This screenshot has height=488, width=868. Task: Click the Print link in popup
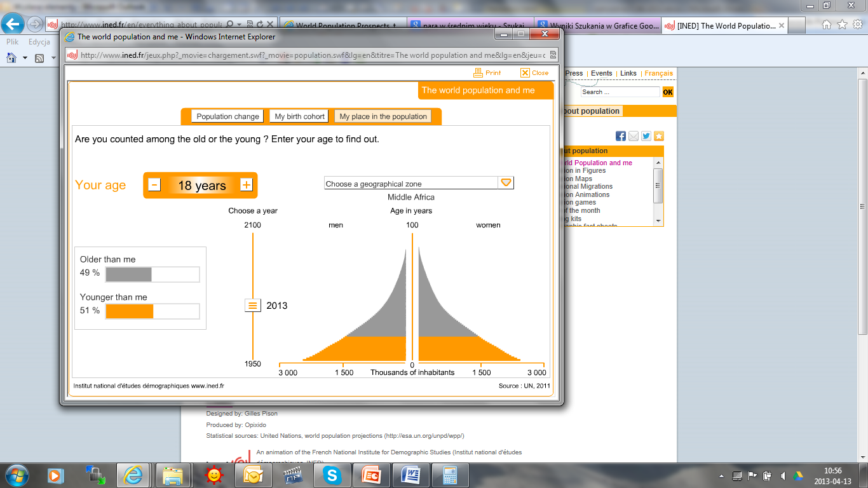tap(487, 73)
